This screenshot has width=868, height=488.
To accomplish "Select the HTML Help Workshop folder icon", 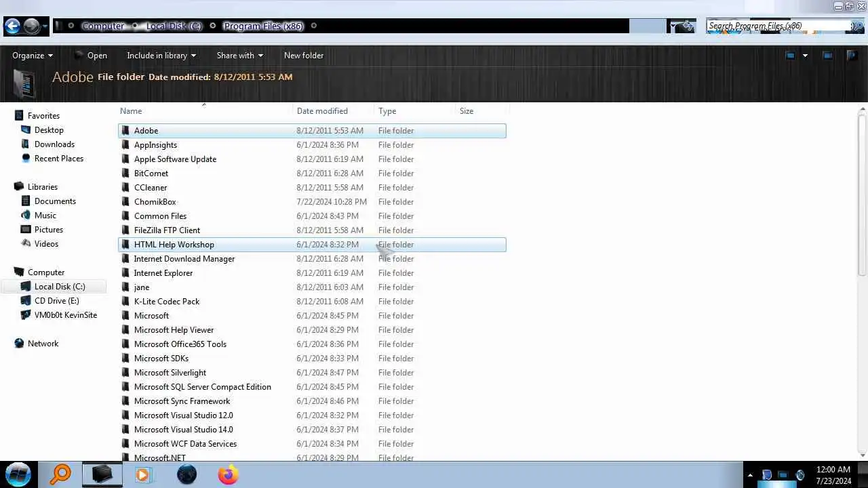I will (125, 245).
